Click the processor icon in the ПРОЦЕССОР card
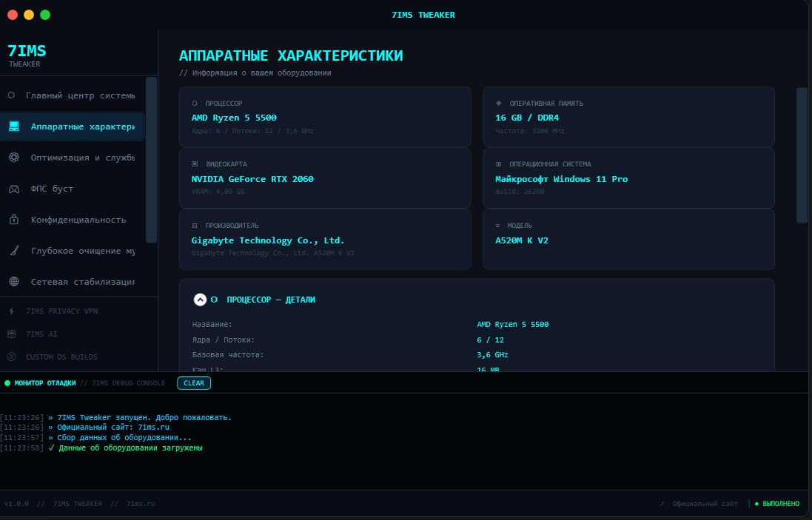812x520 pixels. (195, 103)
